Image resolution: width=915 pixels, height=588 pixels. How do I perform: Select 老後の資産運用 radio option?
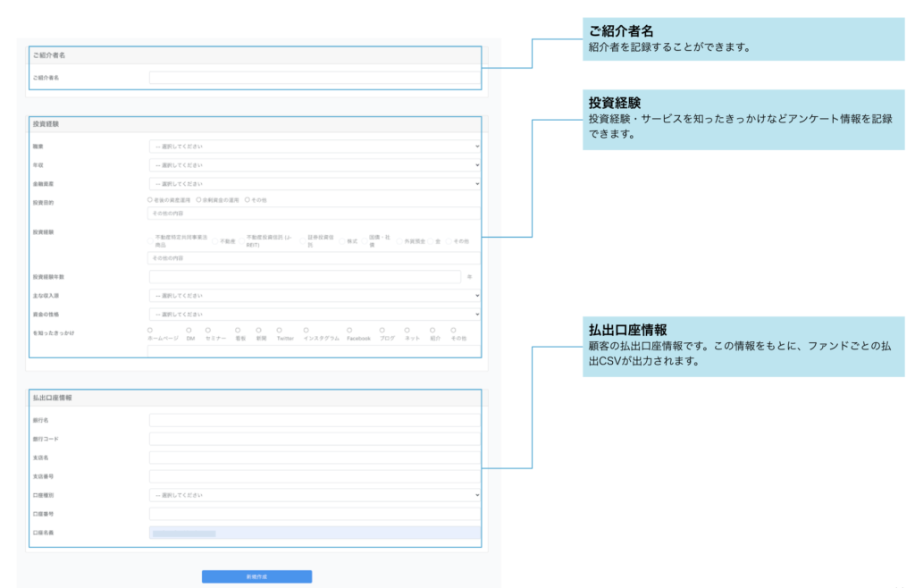149,199
